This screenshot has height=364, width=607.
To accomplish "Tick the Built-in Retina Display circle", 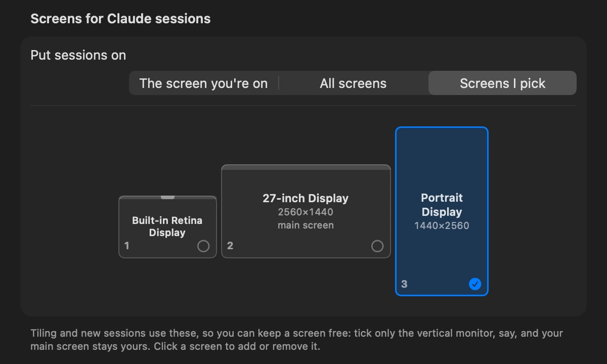I will click(203, 246).
